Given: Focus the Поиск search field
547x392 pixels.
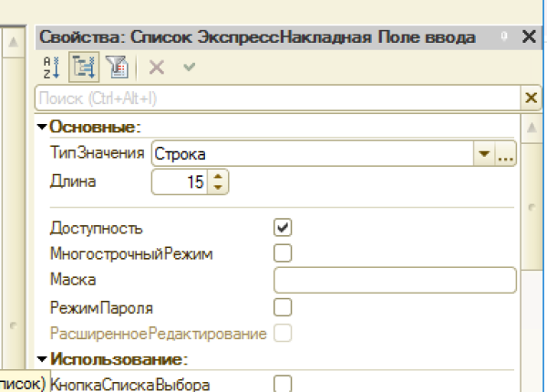Looking at the screenshot, I should [273, 97].
